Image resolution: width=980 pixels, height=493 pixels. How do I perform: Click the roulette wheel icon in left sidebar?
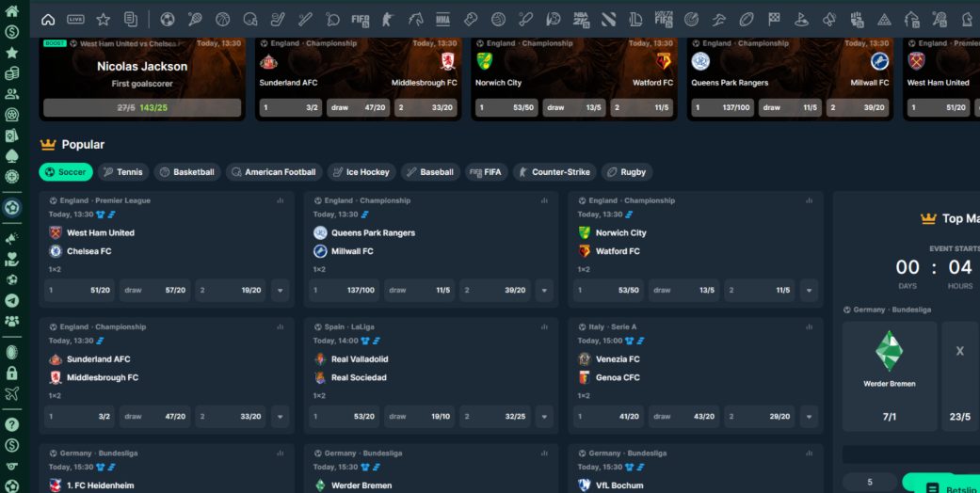click(x=12, y=176)
